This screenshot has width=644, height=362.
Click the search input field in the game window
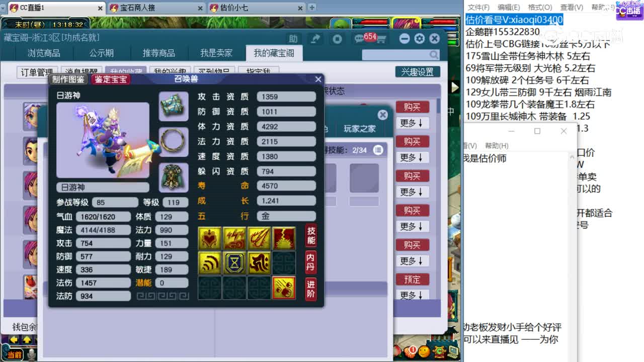point(397,54)
